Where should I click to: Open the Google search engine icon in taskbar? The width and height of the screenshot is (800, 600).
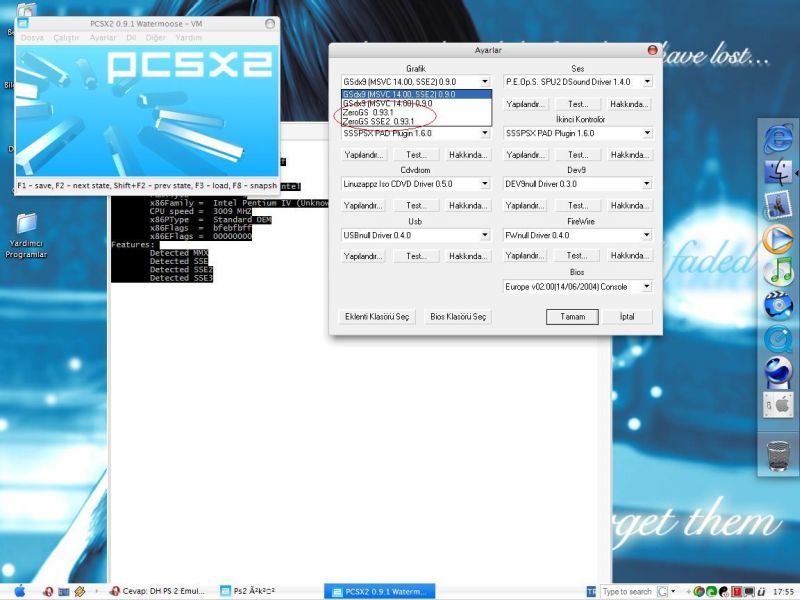tap(662, 591)
